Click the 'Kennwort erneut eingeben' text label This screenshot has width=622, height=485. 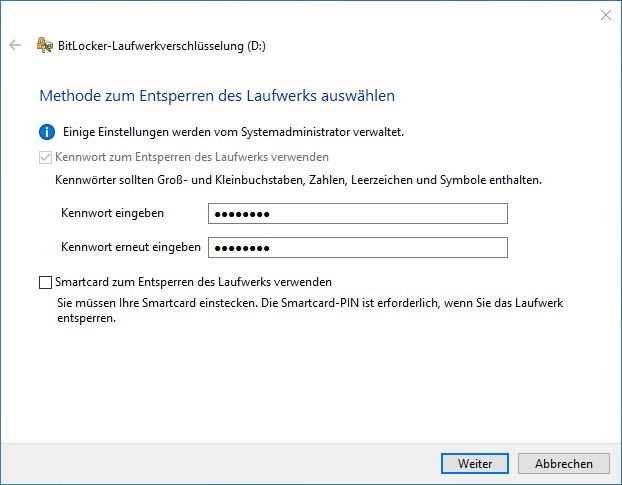[130, 247]
